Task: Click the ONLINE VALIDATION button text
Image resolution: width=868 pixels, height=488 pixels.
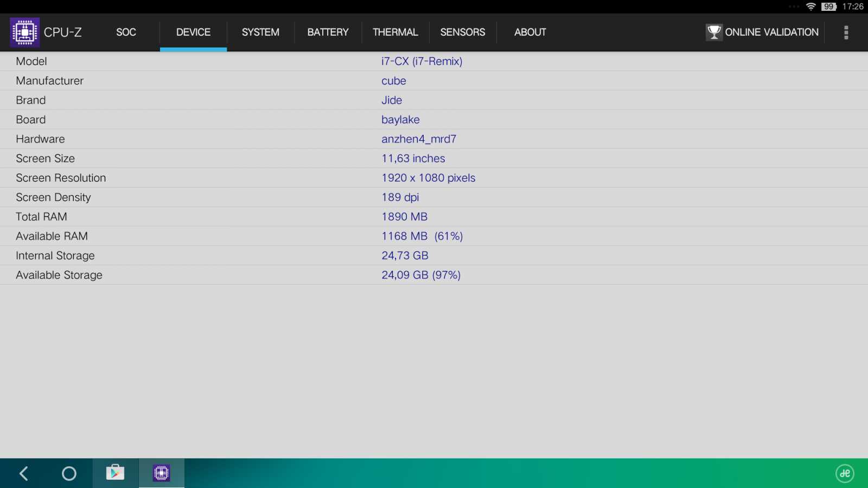Action: [x=771, y=32]
